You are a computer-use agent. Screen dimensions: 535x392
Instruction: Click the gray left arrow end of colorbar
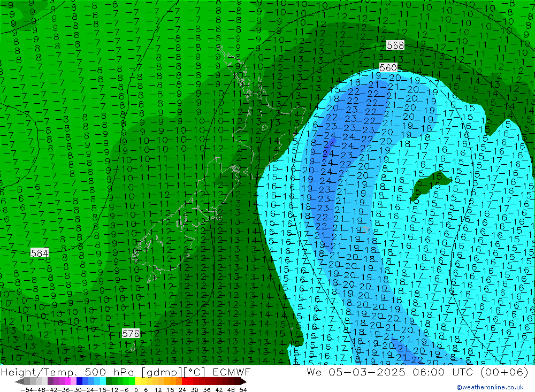[20, 381]
